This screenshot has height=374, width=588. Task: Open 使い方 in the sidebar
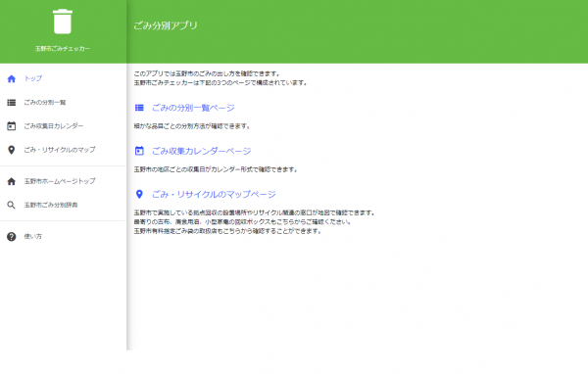click(x=33, y=237)
